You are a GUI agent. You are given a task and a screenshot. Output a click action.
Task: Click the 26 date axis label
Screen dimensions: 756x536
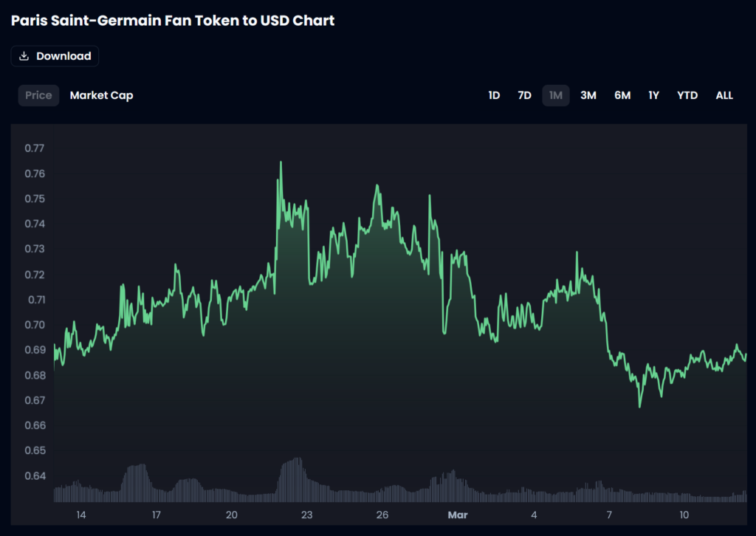(382, 515)
